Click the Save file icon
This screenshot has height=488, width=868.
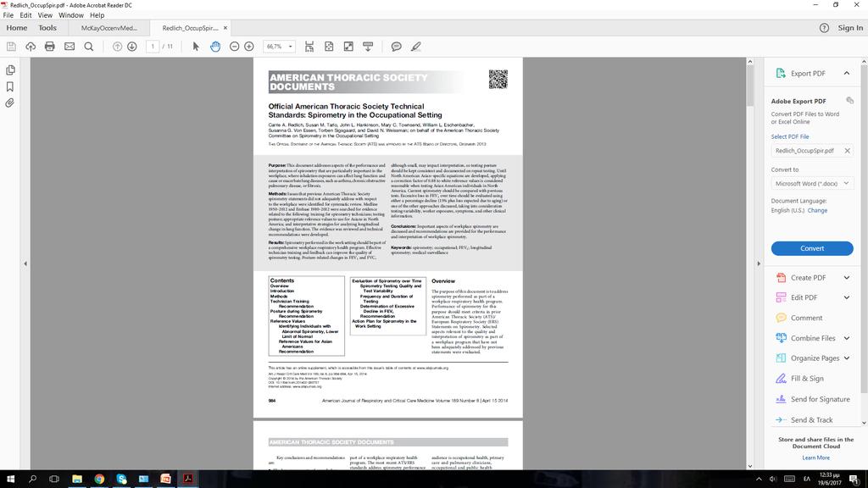[11, 47]
